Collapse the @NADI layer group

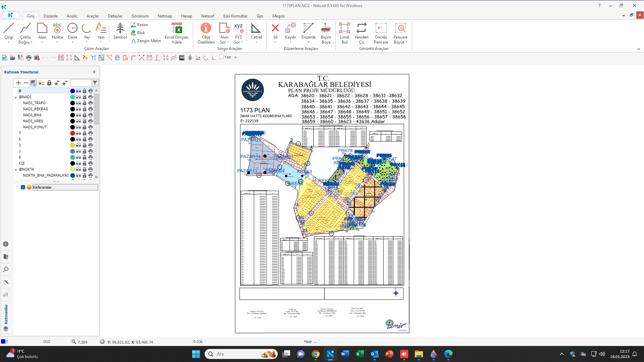(15, 97)
